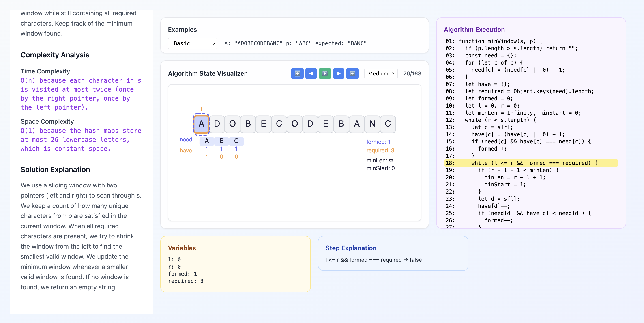Click the letter N cell in the string
Screen dimensions: 644x323
click(372, 124)
